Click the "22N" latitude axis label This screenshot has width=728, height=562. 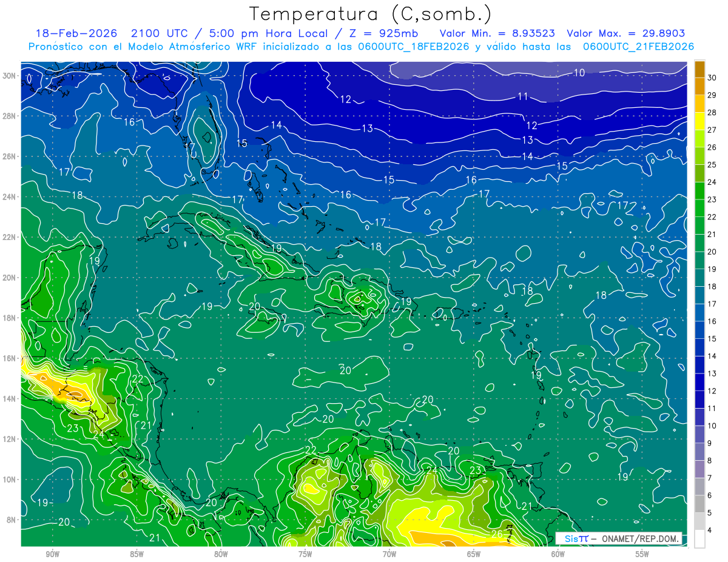pos(8,237)
